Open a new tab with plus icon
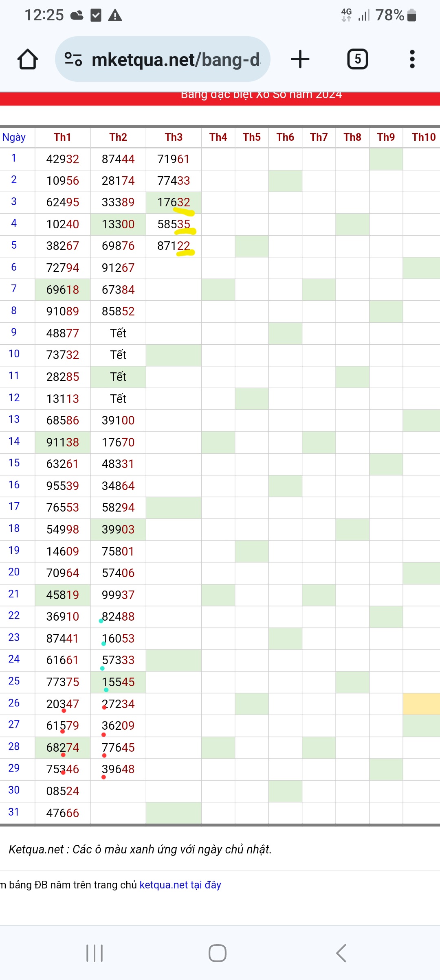Image resolution: width=440 pixels, height=980 pixels. (300, 59)
